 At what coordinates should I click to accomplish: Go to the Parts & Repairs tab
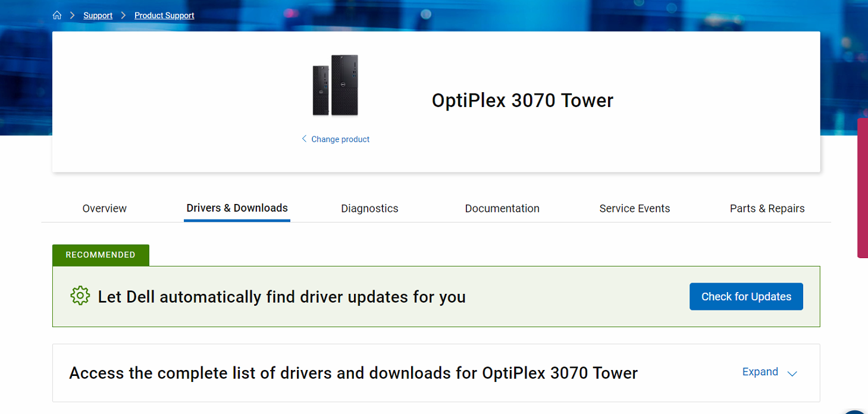tap(767, 208)
